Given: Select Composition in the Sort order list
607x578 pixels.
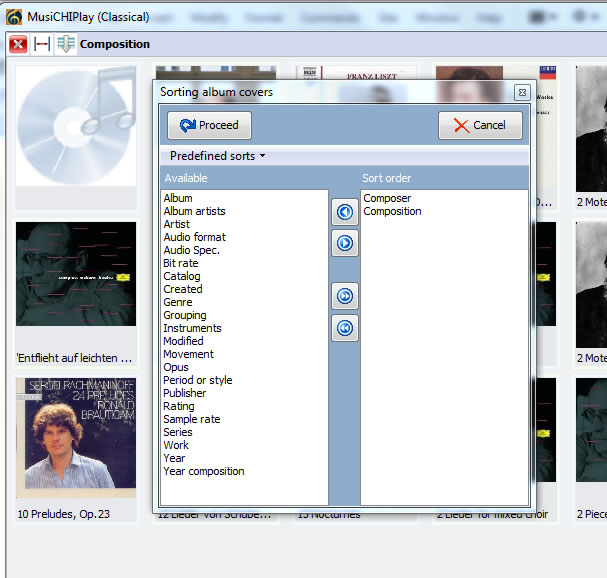Looking at the screenshot, I should pyautogui.click(x=392, y=211).
